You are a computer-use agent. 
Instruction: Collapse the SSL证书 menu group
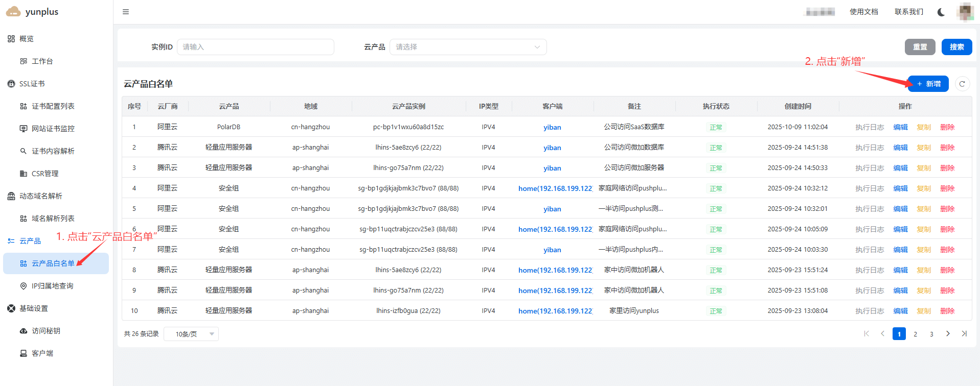pyautogui.click(x=32, y=84)
